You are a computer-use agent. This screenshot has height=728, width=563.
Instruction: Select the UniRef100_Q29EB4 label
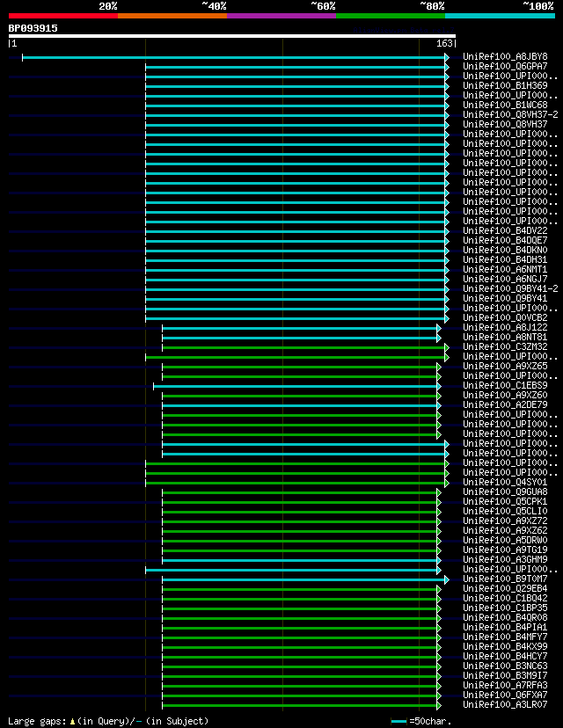click(x=506, y=589)
